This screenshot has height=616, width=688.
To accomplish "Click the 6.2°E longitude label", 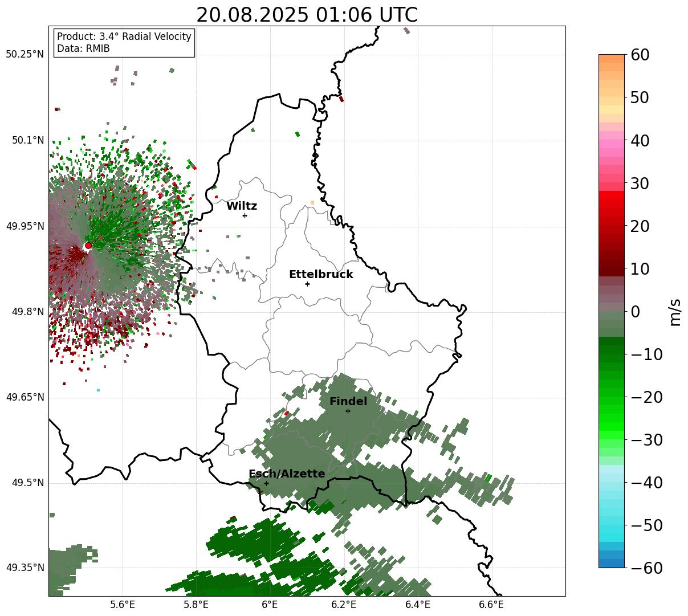I will (x=344, y=605).
